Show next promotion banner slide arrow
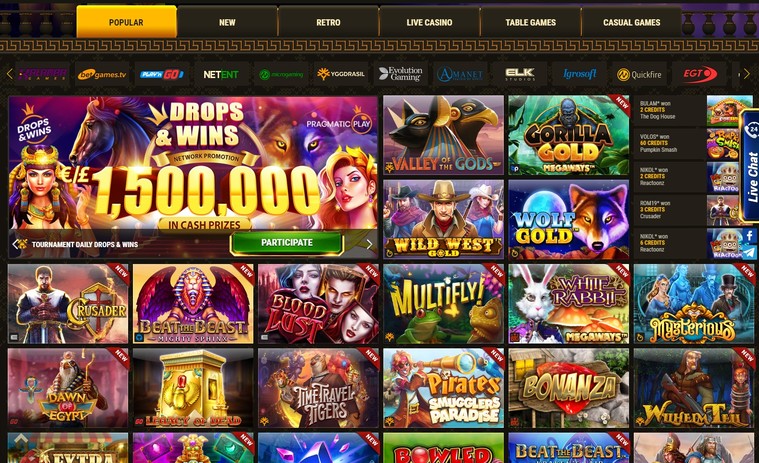759x463 pixels. click(369, 244)
